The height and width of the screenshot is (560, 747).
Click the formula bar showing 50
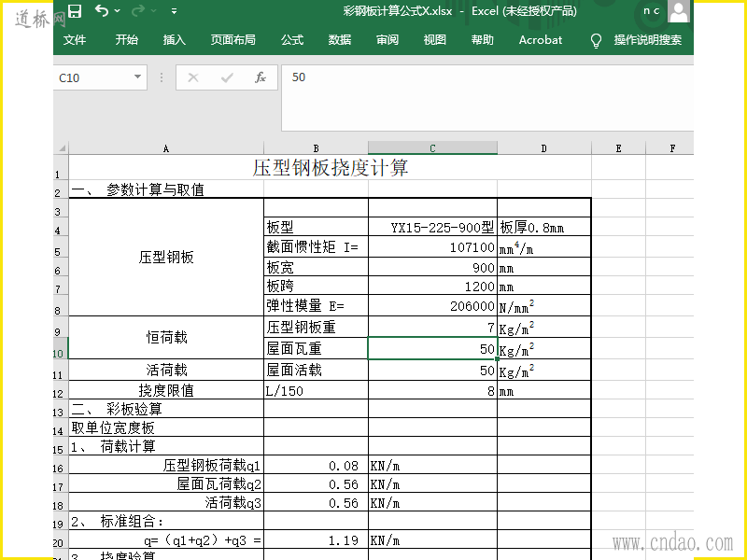coord(487,98)
